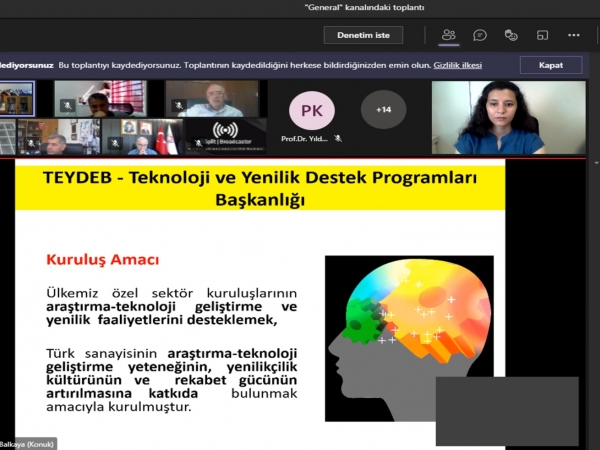Click the "General" kanalındaki toplantı window title
The image size is (600, 450).
[364, 7]
